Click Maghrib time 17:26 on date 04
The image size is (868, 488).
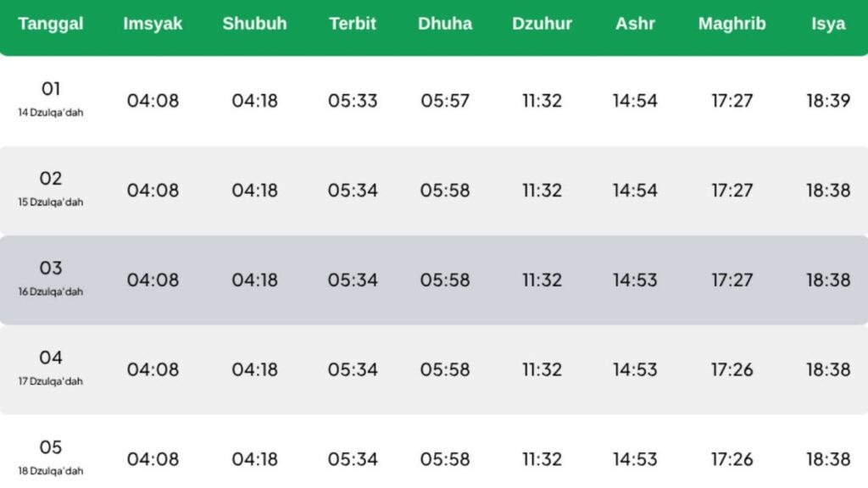point(732,369)
